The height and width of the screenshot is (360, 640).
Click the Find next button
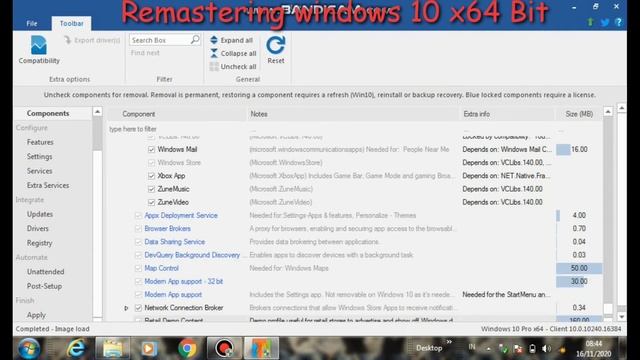(145, 53)
